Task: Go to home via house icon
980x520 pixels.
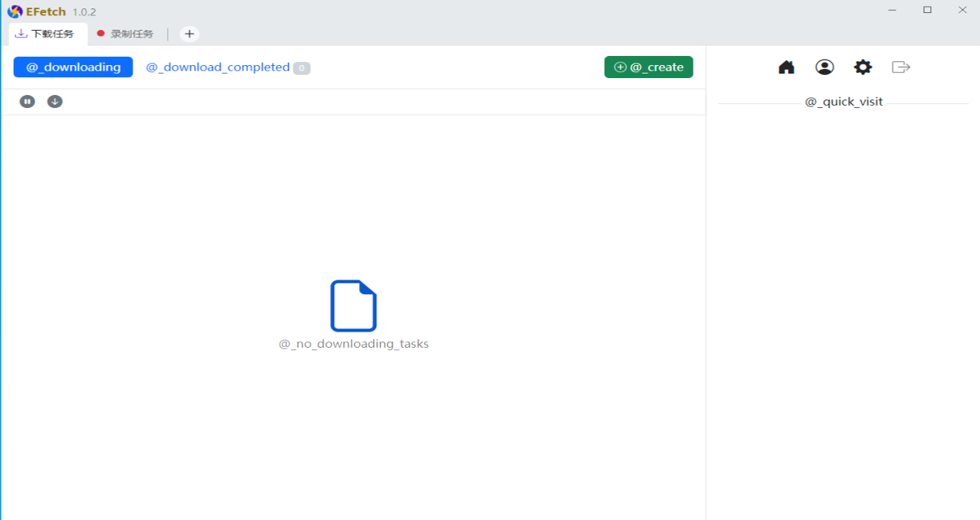Action: 786,67
